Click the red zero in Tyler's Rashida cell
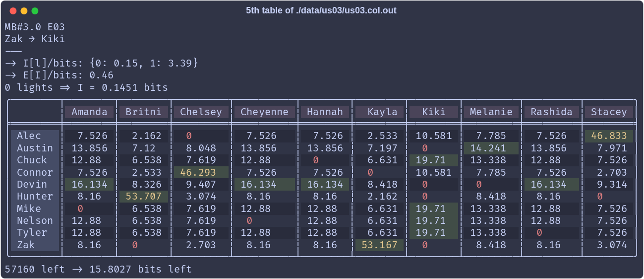 540,233
